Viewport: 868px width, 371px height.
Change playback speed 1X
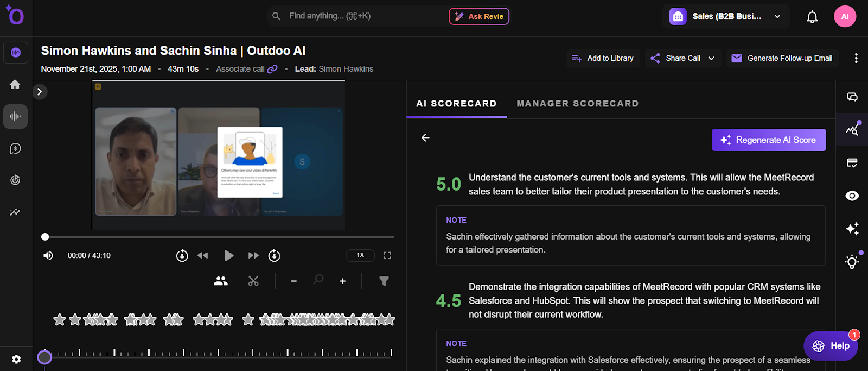click(x=360, y=255)
